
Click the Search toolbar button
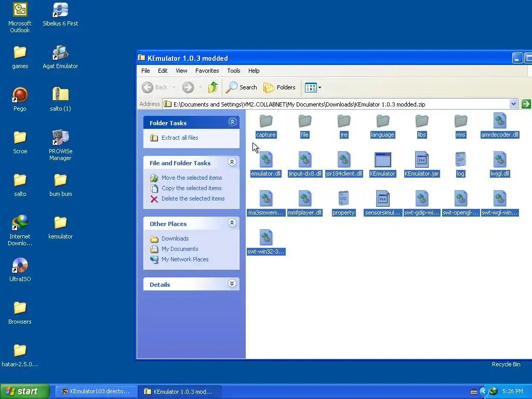coord(241,87)
